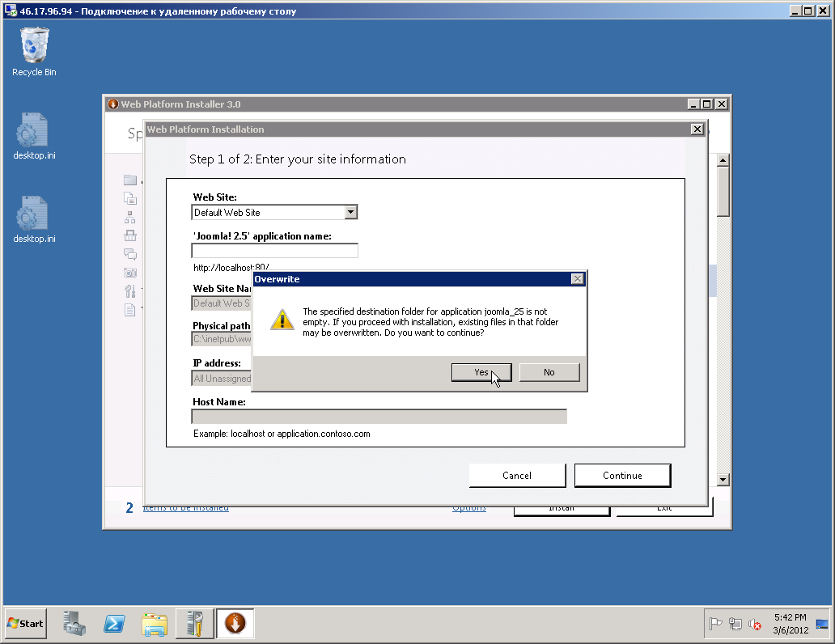The image size is (835, 644).
Task: Close the Web Platform Installation window
Action: click(x=697, y=129)
